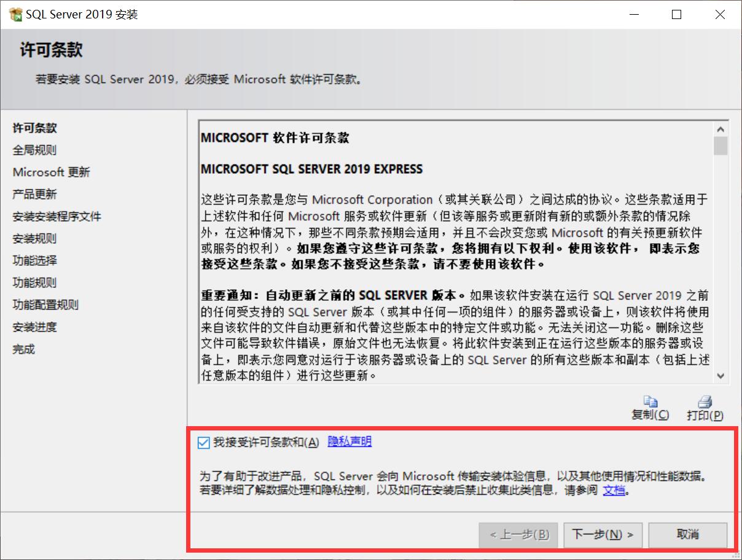
Task: Select 完成 step in sidebar
Action: pyautogui.click(x=24, y=349)
